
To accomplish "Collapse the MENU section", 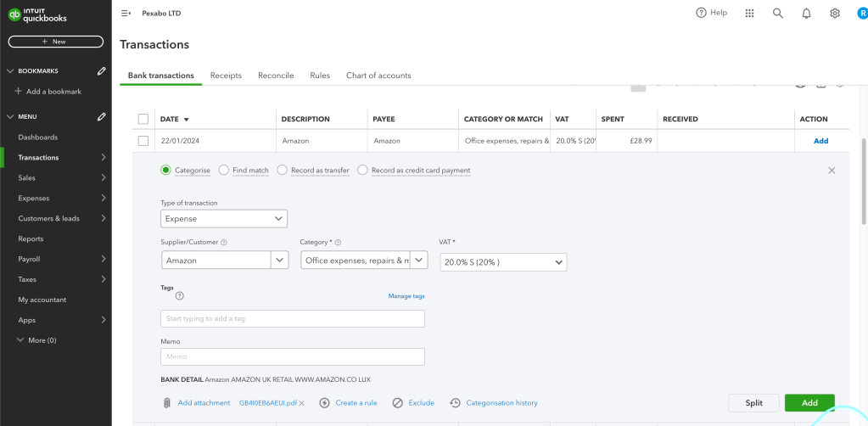I will click(10, 116).
